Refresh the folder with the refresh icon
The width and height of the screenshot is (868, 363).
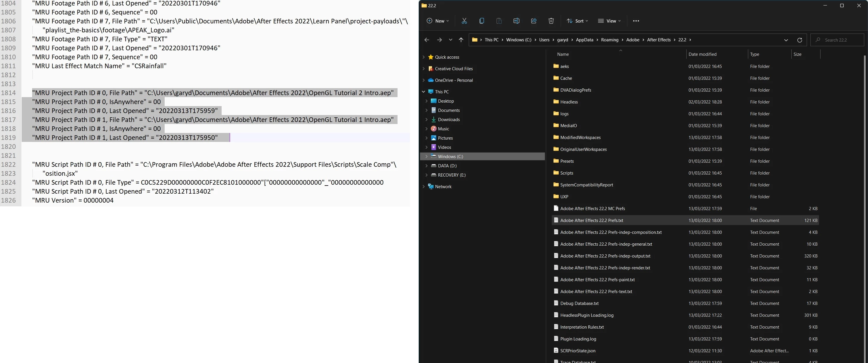(x=799, y=40)
